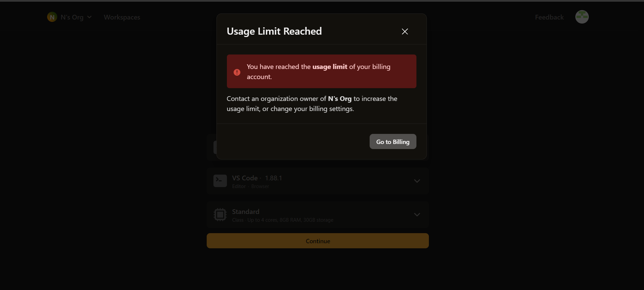Click the red usage limit alert banner
The width and height of the screenshot is (644, 290).
pos(321,71)
